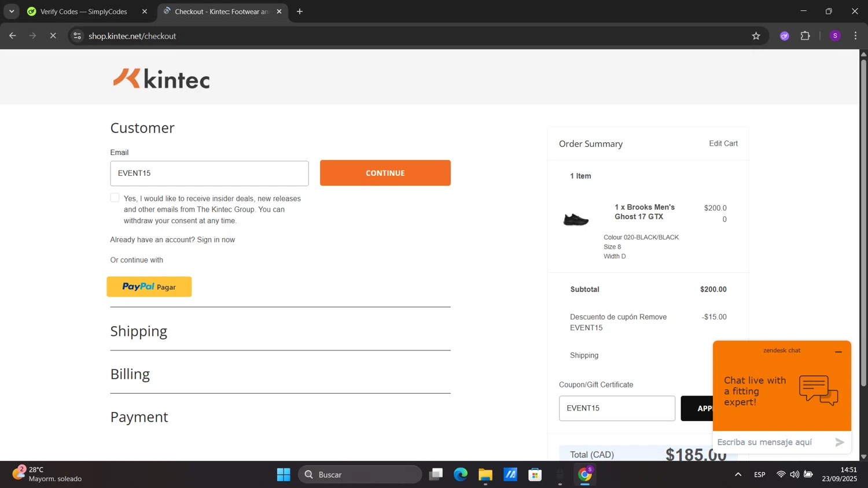Click the orange CONTINUE button

click(x=385, y=173)
